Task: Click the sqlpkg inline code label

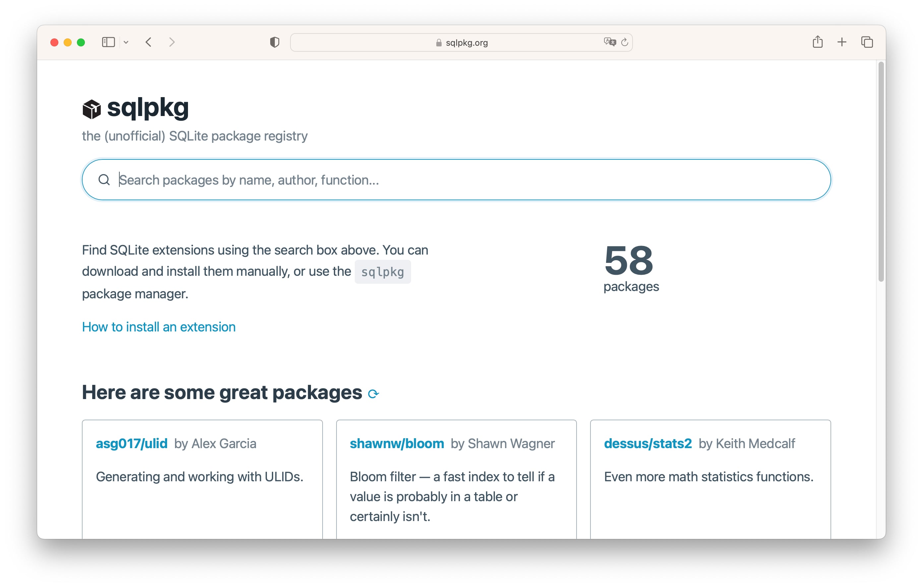Action: (x=383, y=272)
